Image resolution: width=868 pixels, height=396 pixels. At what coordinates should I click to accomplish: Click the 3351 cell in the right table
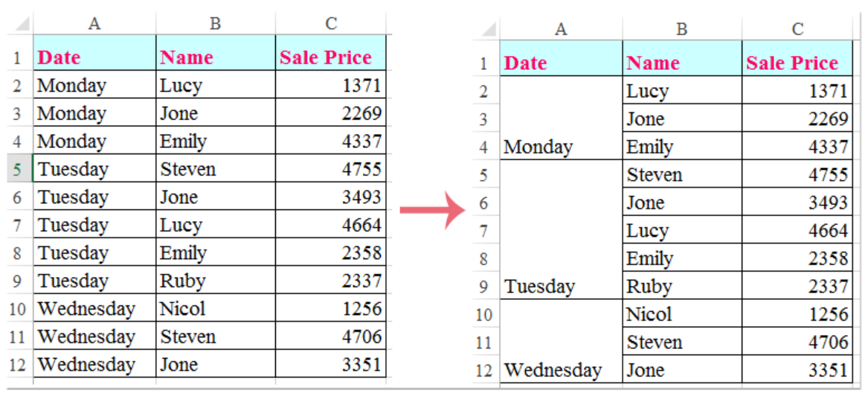click(797, 370)
